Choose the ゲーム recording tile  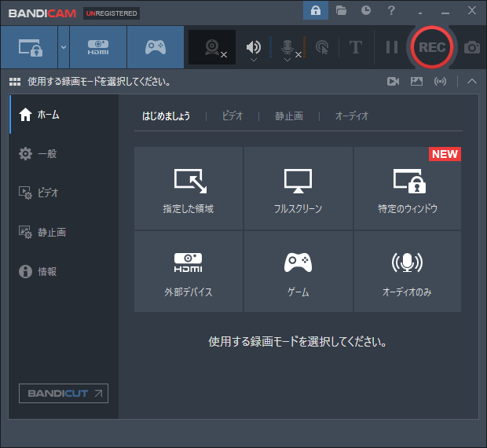(298, 271)
